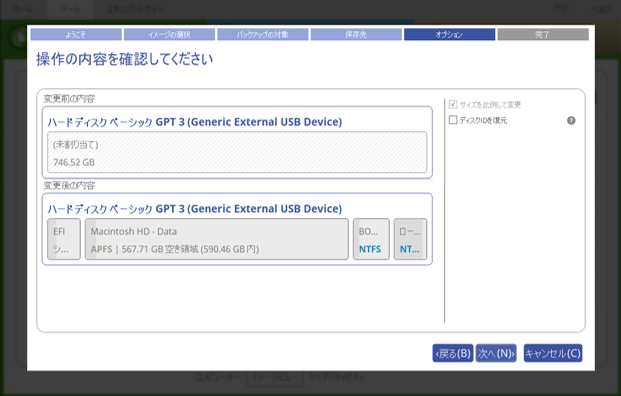Click the 変更前の内容 label
The height and width of the screenshot is (396, 621).
tap(69, 99)
